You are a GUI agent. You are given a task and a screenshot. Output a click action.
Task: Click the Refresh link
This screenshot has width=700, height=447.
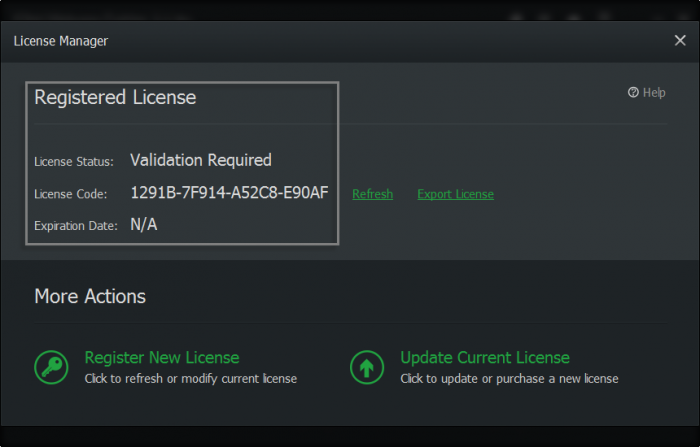pyautogui.click(x=372, y=194)
